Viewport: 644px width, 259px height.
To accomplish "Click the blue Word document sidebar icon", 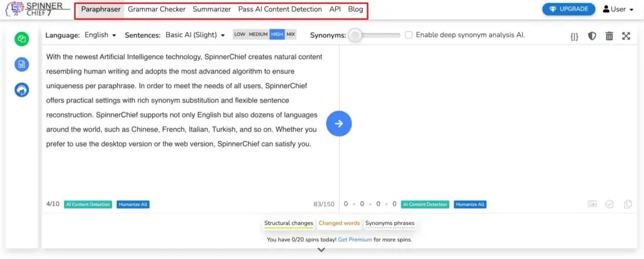I will tap(21, 64).
